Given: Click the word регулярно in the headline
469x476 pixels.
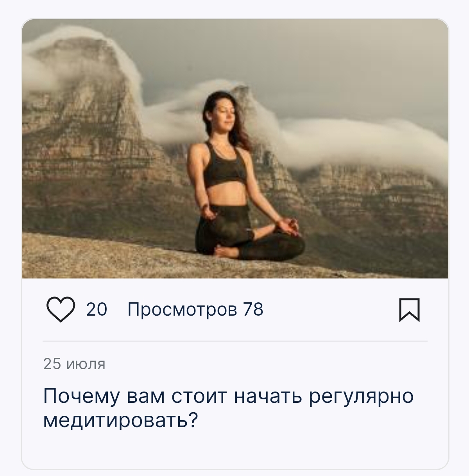Looking at the screenshot, I should click(x=362, y=397).
